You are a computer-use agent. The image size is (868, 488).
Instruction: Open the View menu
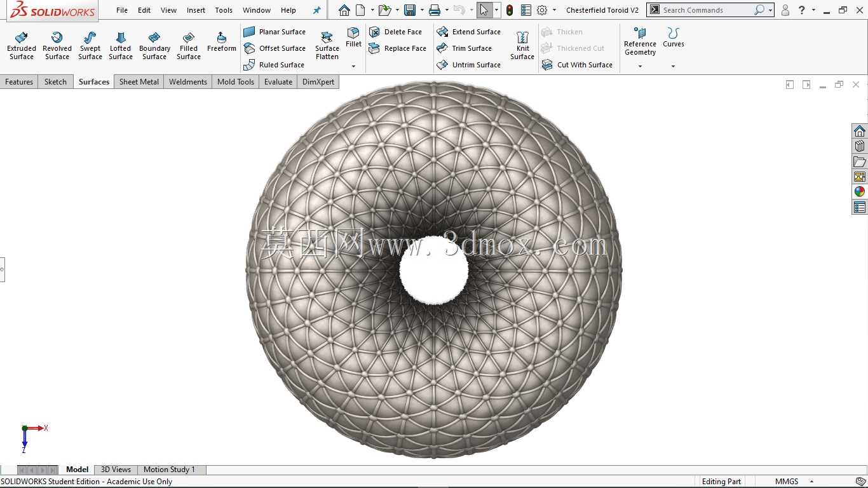click(x=169, y=10)
